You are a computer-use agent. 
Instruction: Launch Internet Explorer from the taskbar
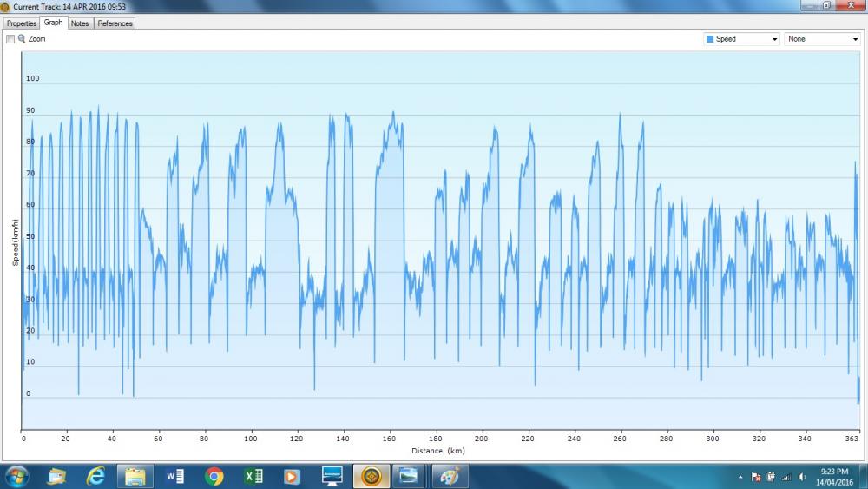click(x=95, y=476)
